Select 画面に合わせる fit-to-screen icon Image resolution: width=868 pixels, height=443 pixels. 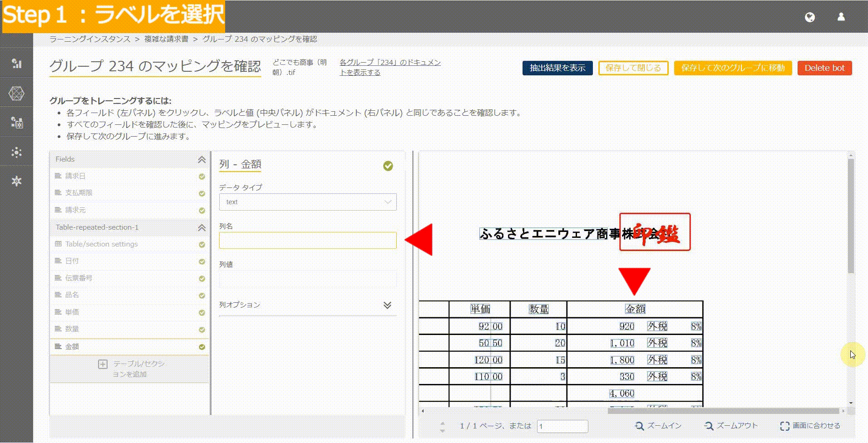[785, 426]
